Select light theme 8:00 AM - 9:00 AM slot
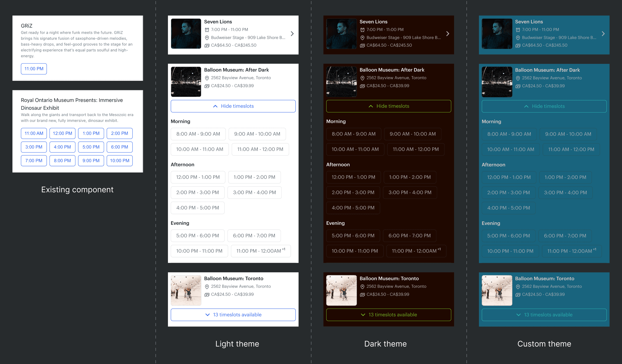Screen dimensions: 622x364 coord(198,134)
